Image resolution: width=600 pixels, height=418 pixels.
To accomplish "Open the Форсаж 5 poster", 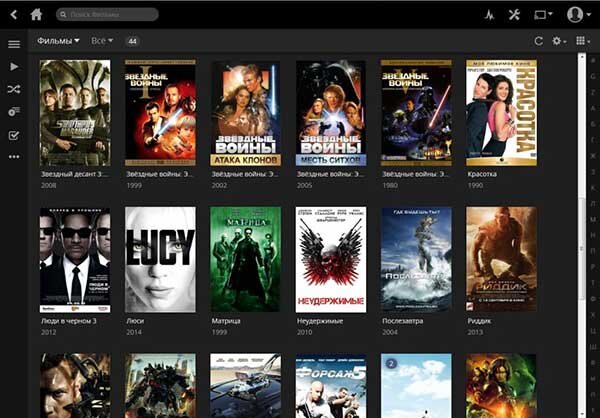I will 331,386.
